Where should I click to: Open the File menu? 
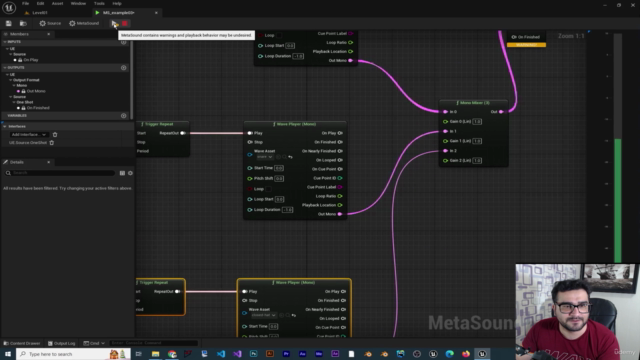click(x=25, y=3)
